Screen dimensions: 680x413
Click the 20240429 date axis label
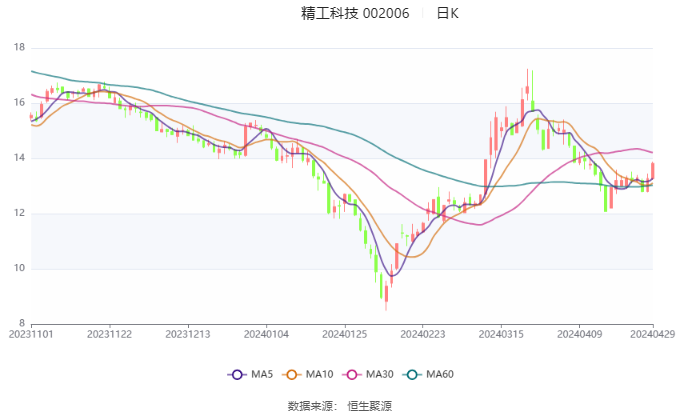(652, 334)
